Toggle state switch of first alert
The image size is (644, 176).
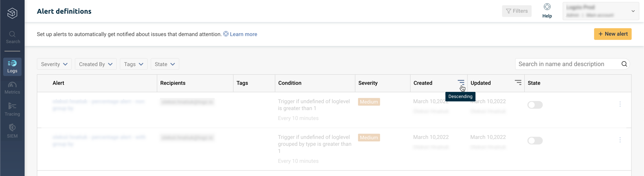pyautogui.click(x=535, y=105)
